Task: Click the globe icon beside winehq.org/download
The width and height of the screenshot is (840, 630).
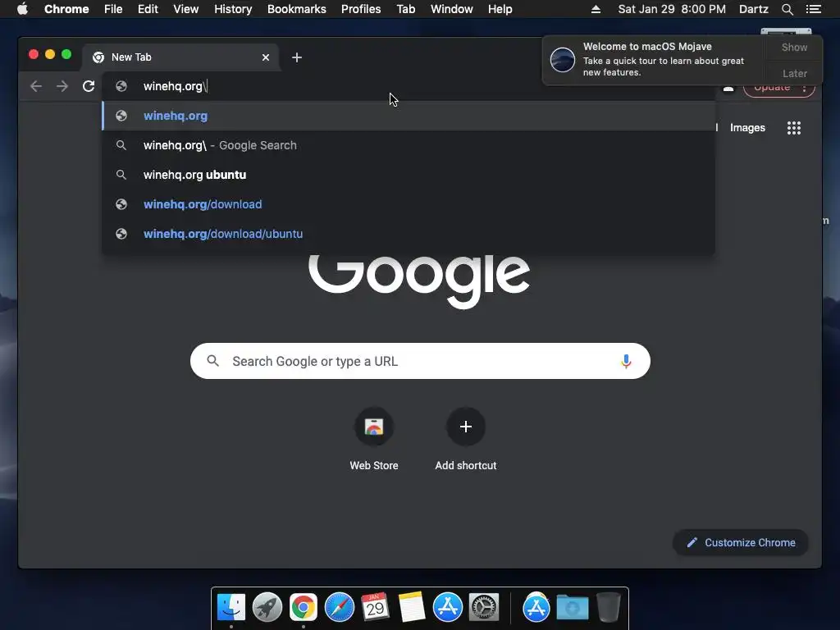Action: click(x=121, y=204)
